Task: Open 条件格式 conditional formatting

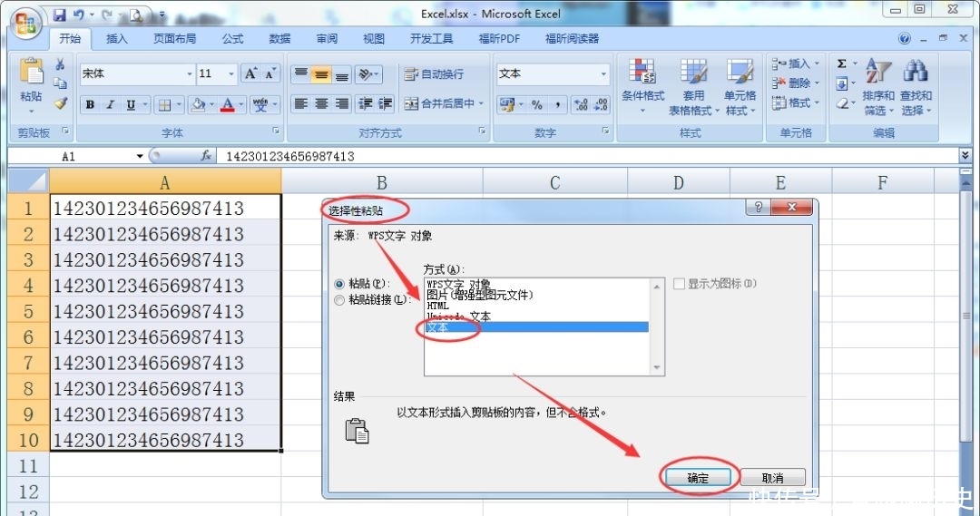Action: tap(642, 87)
